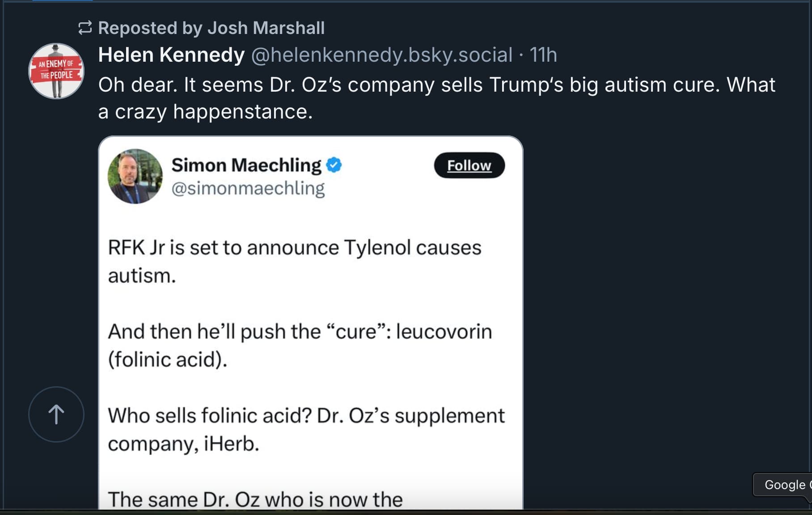Click the Helen Kennedy display name
Viewport: 812px width, 515px height.
pyautogui.click(x=171, y=55)
